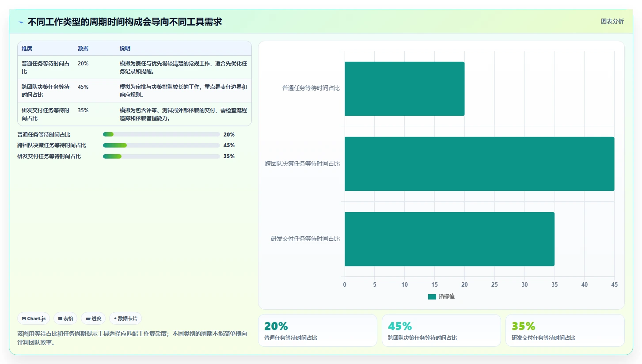Click description starting 模拟为审批与决策排队较长
Image resolution: width=642 pixels, height=364 pixels.
click(183, 91)
